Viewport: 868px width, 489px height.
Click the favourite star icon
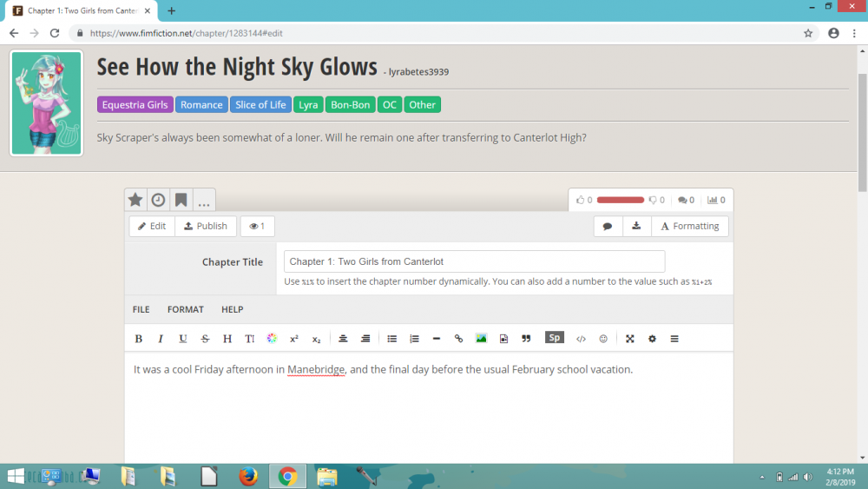coord(135,200)
